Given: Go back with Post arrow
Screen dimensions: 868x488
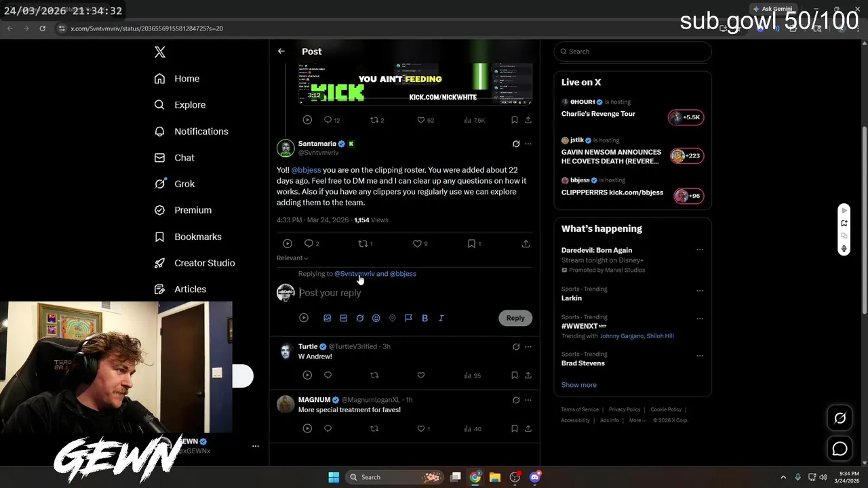Looking at the screenshot, I should [x=281, y=52].
